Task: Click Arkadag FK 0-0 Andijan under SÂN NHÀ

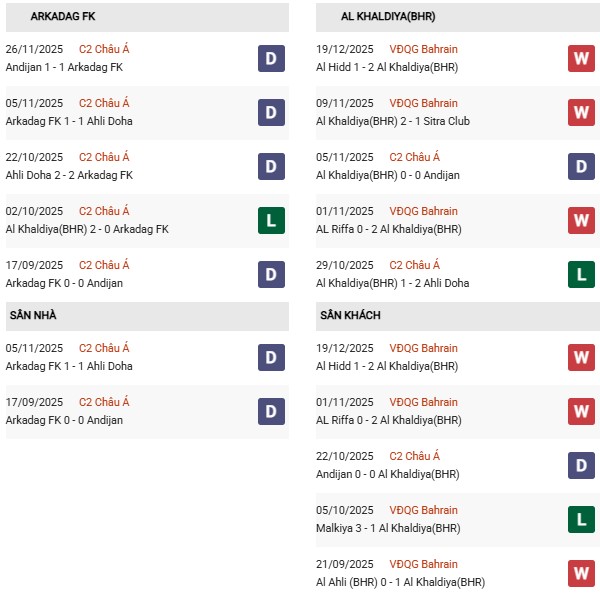Action: pos(64,420)
